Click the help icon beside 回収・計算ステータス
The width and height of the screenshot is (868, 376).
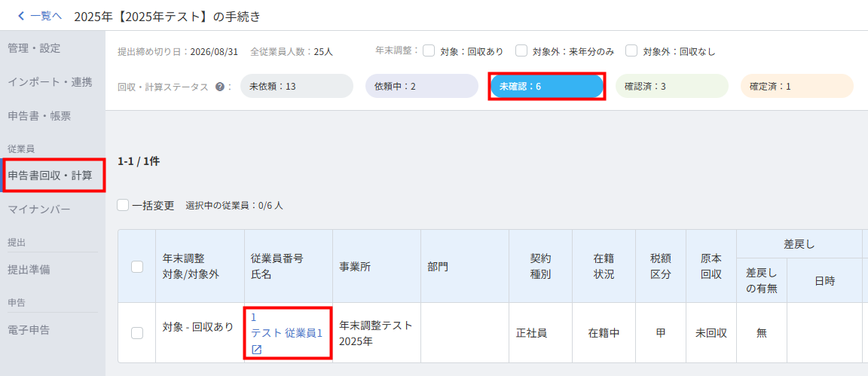tap(220, 87)
